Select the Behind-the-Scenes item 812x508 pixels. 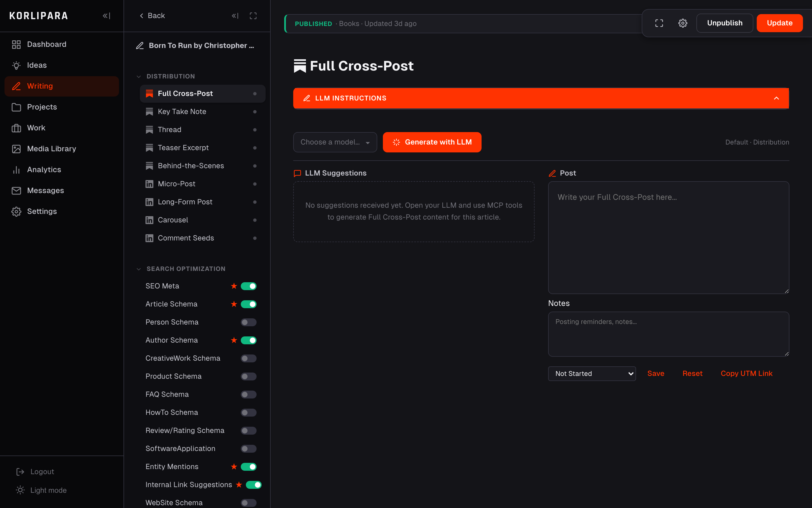pos(202,166)
